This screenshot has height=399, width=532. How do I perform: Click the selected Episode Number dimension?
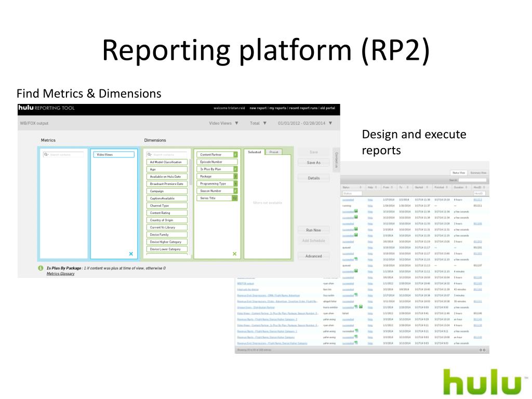tap(217, 162)
